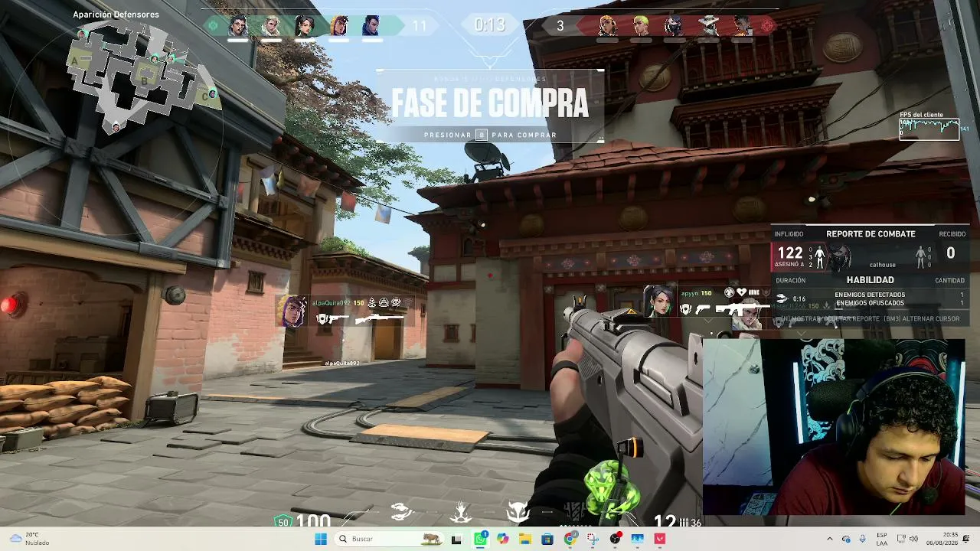Select the fourth attacker agent portrait

click(710, 26)
